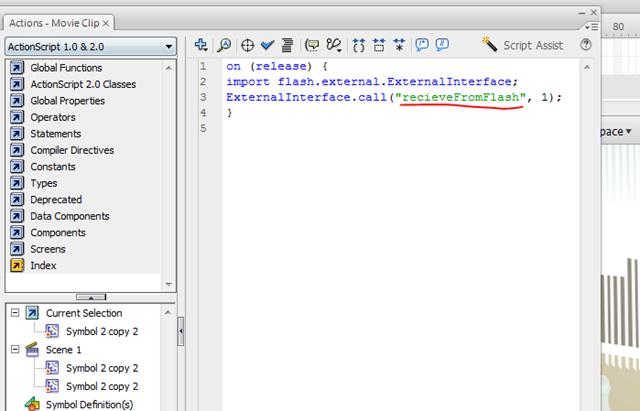Click the Add new item plus icon
Image resolution: width=640 pixels, height=411 pixels.
pyautogui.click(x=201, y=45)
